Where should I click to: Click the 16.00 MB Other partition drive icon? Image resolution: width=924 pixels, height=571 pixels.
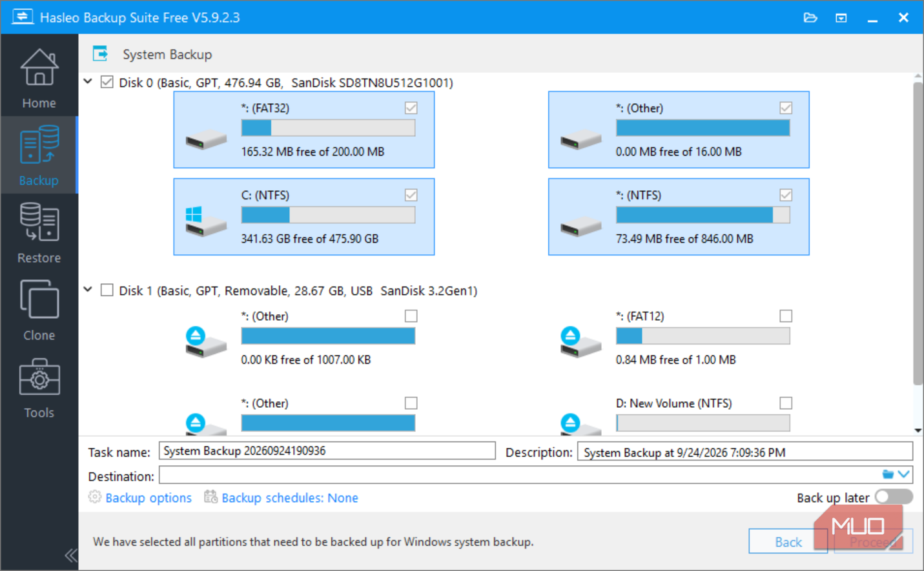pyautogui.click(x=581, y=139)
